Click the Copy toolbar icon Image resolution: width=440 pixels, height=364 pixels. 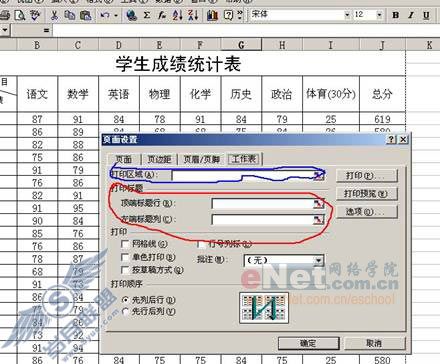[x=70, y=15]
